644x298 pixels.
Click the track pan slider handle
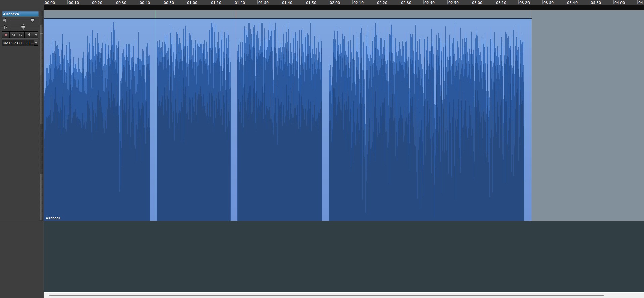click(x=23, y=27)
